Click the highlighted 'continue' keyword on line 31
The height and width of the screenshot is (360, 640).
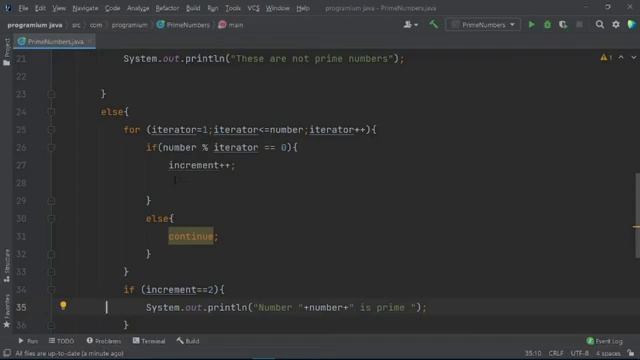(191, 236)
